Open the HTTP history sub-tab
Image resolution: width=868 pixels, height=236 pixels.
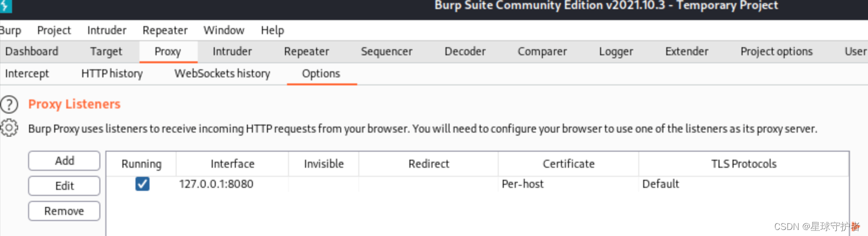[112, 74]
